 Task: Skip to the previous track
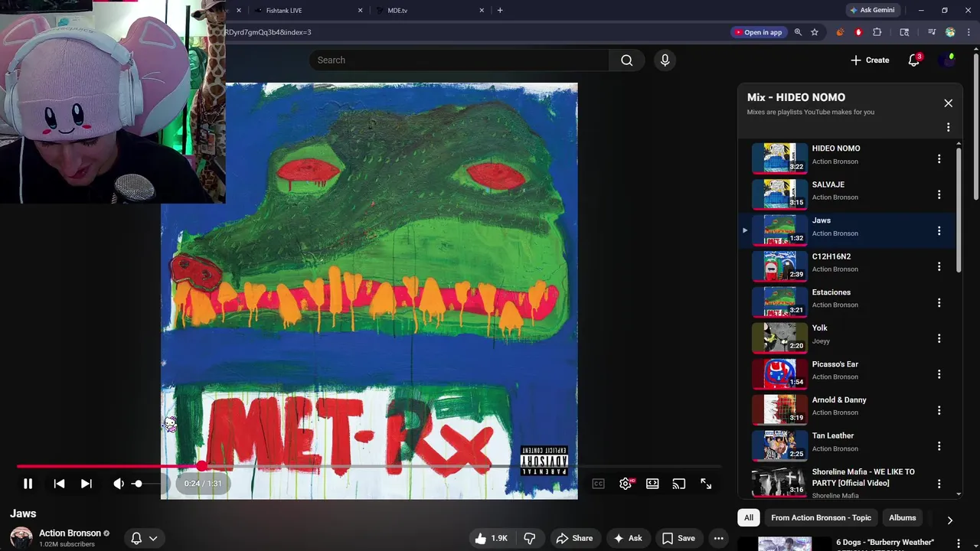tap(59, 484)
